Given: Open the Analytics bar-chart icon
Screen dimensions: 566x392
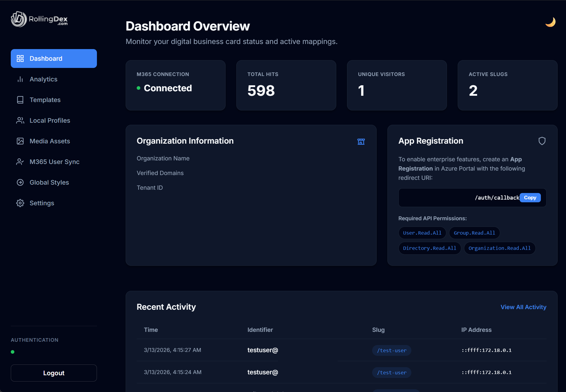Looking at the screenshot, I should click(20, 79).
